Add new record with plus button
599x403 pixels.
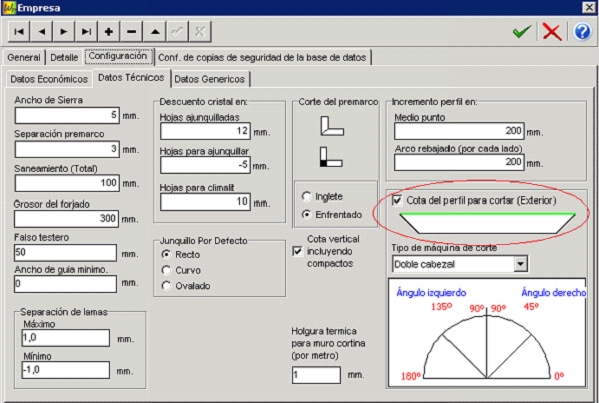pyautogui.click(x=109, y=31)
